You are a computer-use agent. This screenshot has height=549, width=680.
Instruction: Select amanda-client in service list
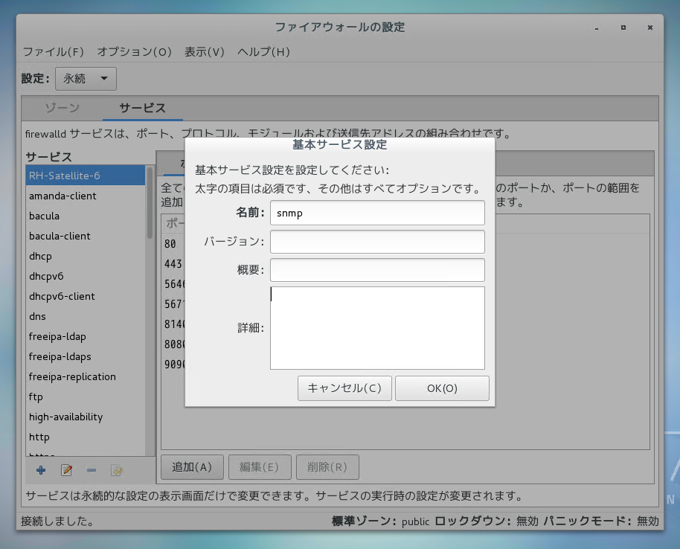[x=85, y=196]
